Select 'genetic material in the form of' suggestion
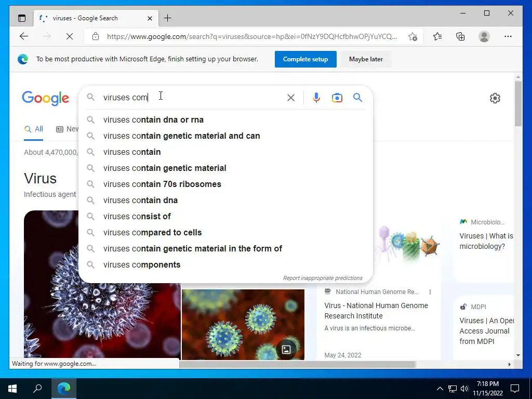Viewport: 532px width, 399px height. coord(225,249)
